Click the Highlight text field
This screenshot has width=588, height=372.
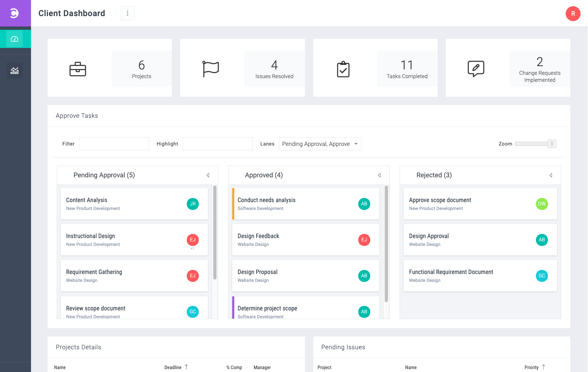pyautogui.click(x=218, y=144)
